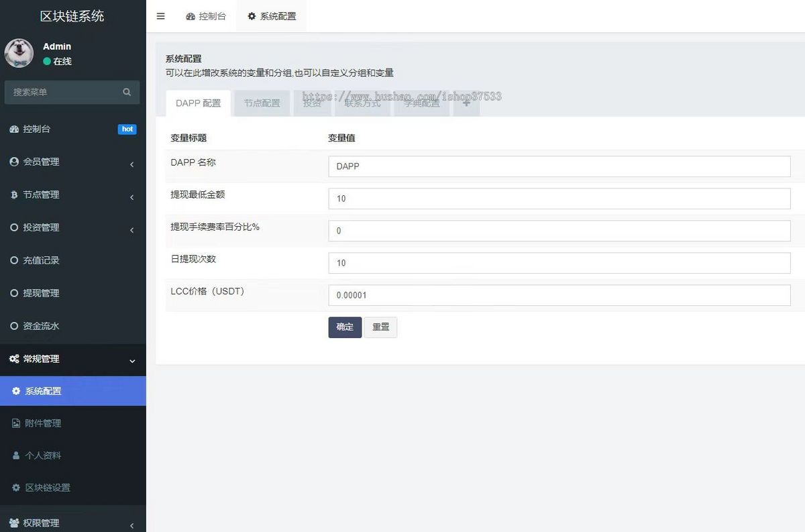Click the Admin username text
This screenshot has width=805, height=532.
(x=57, y=46)
